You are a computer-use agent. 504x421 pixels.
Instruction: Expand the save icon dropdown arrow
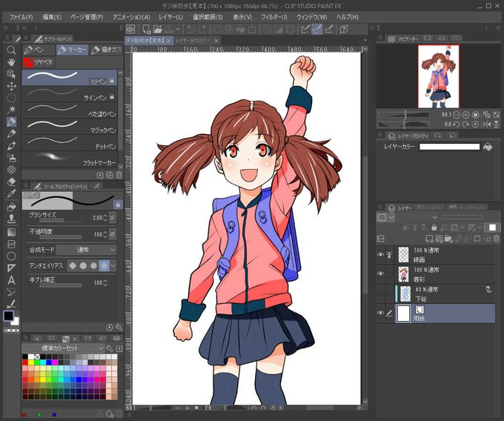178,29
